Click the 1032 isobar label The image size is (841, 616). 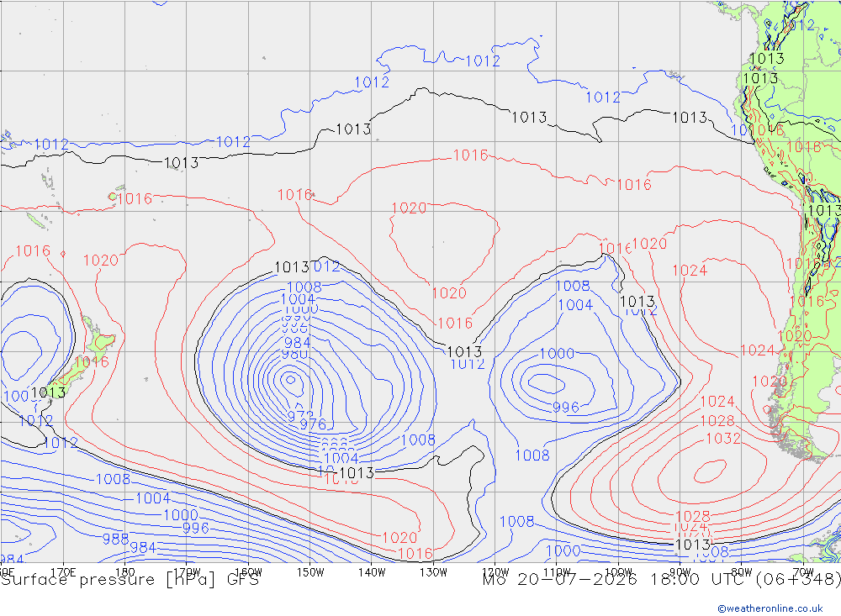click(723, 439)
